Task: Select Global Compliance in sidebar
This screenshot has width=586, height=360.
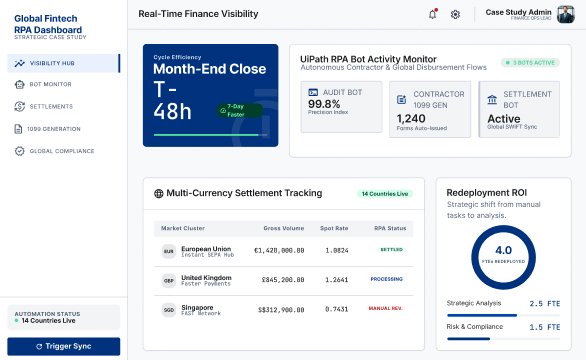Action: pos(64,151)
